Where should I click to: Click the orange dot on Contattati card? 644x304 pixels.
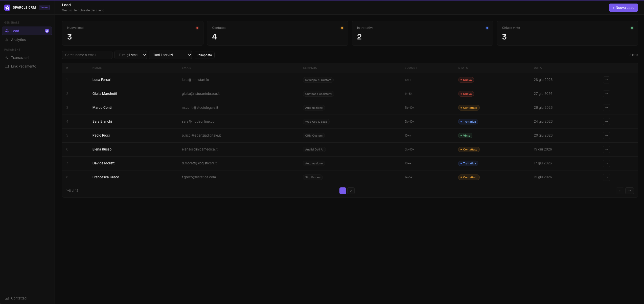(x=342, y=28)
